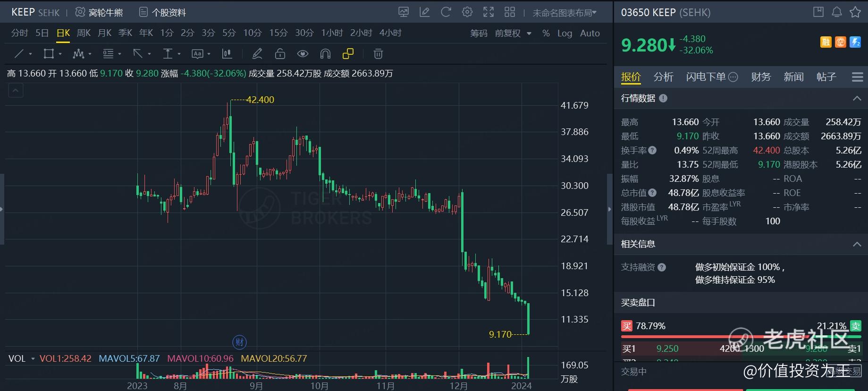Click the blue lightning badge icon
The image size is (868, 391).
pyautogui.click(x=855, y=42)
